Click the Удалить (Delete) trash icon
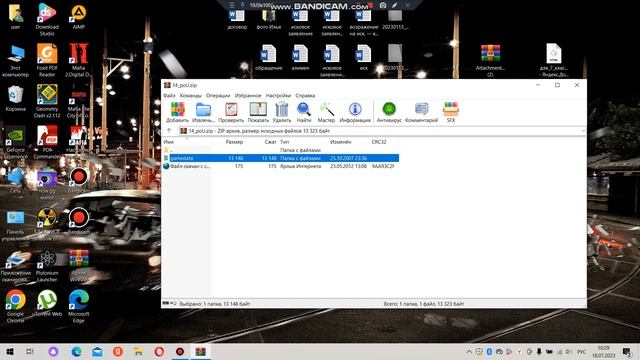Screen dimensions: 640x360 282,112
